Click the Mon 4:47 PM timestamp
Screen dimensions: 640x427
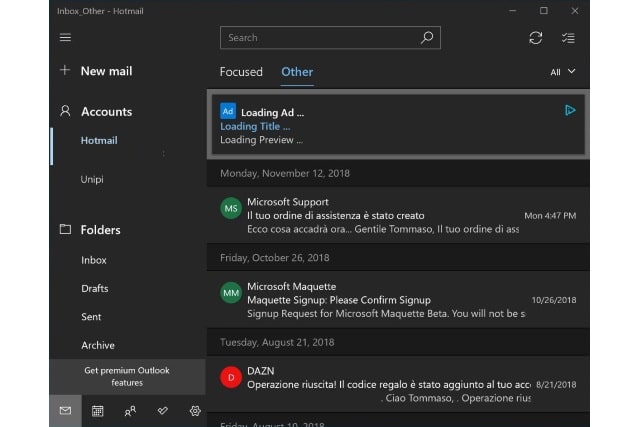550,216
